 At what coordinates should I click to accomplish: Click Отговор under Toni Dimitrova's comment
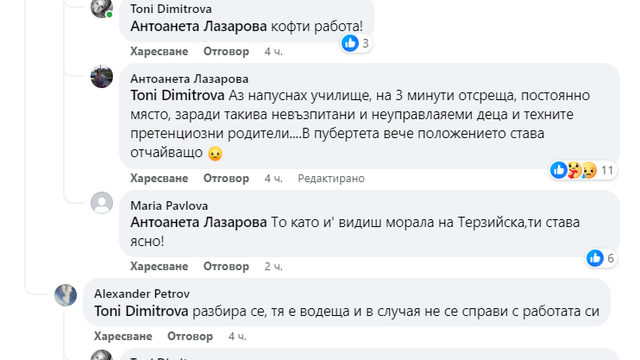[226, 51]
